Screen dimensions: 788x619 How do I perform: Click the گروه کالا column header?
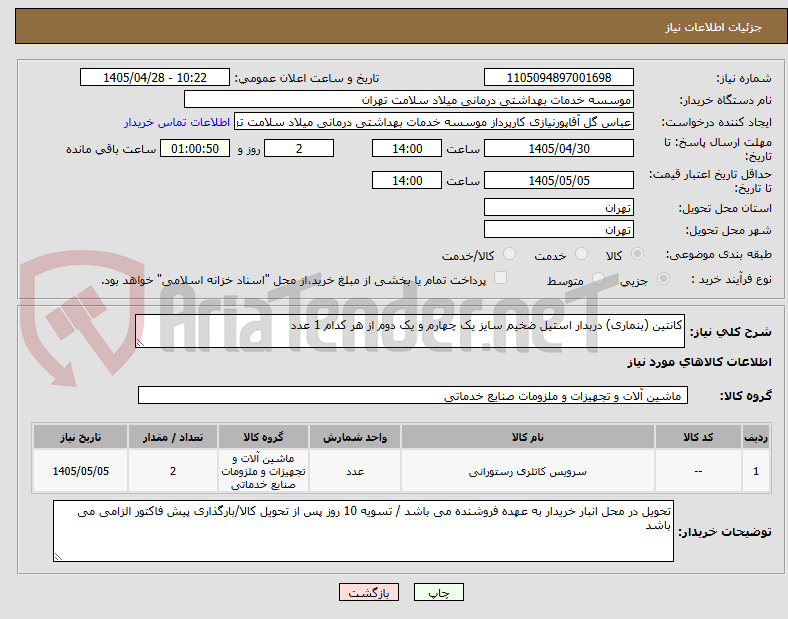click(x=263, y=437)
